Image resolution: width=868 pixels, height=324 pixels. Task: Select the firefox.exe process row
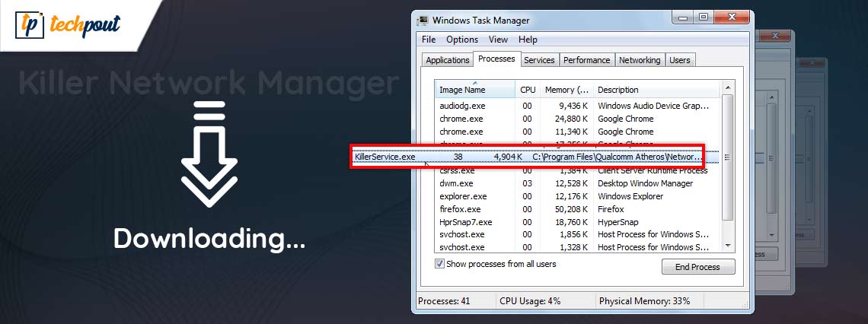tap(577, 210)
